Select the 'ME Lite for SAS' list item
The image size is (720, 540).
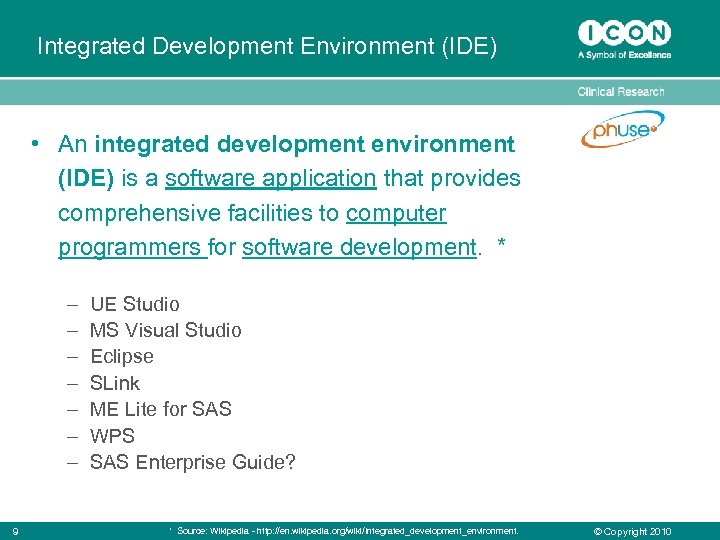click(x=161, y=409)
